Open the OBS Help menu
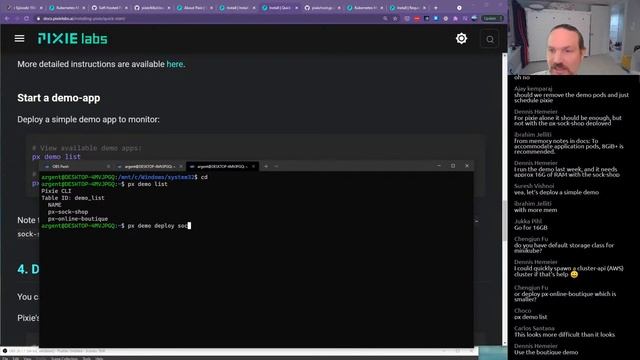This screenshot has width=640, height=360. click(x=99, y=358)
